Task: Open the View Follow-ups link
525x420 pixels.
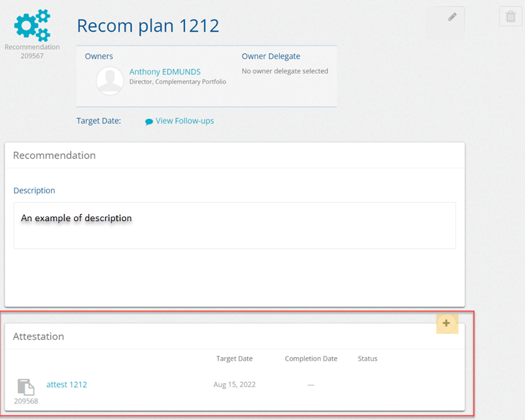Action: [184, 121]
